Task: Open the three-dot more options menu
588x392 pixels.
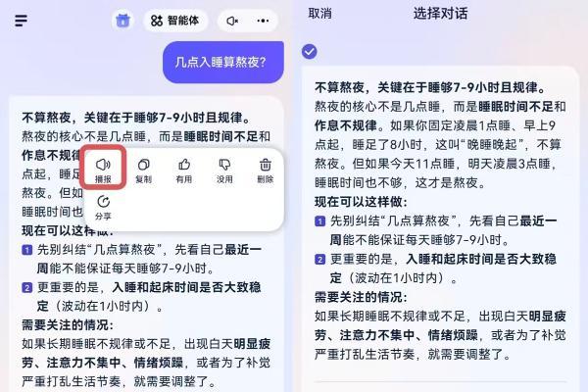Action: pyautogui.click(x=263, y=21)
